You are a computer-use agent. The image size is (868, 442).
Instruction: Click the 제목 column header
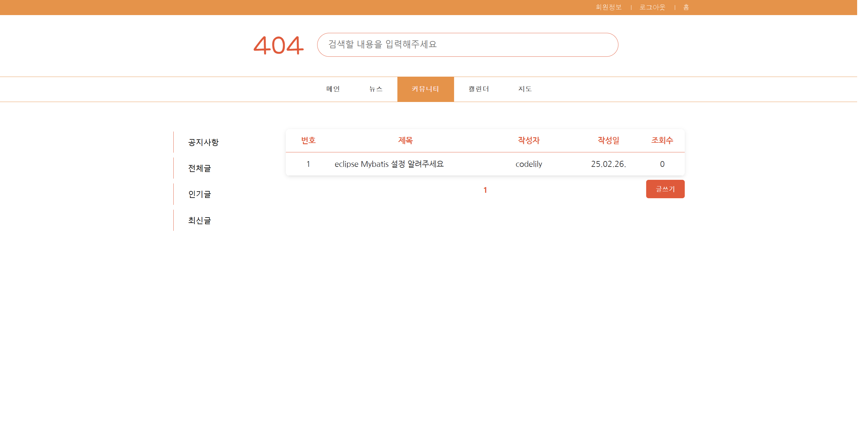point(406,141)
